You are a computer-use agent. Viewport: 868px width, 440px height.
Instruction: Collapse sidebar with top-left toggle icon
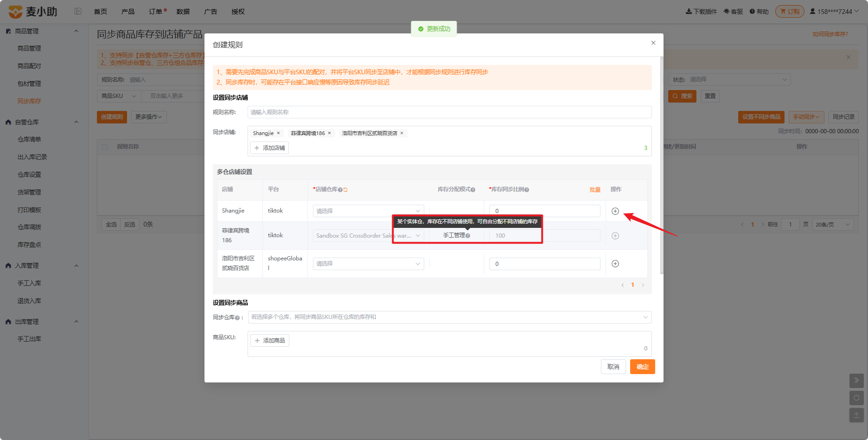point(78,11)
